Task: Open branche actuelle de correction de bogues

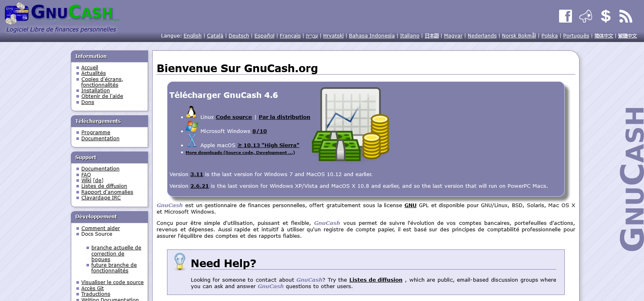Action: pos(116,253)
